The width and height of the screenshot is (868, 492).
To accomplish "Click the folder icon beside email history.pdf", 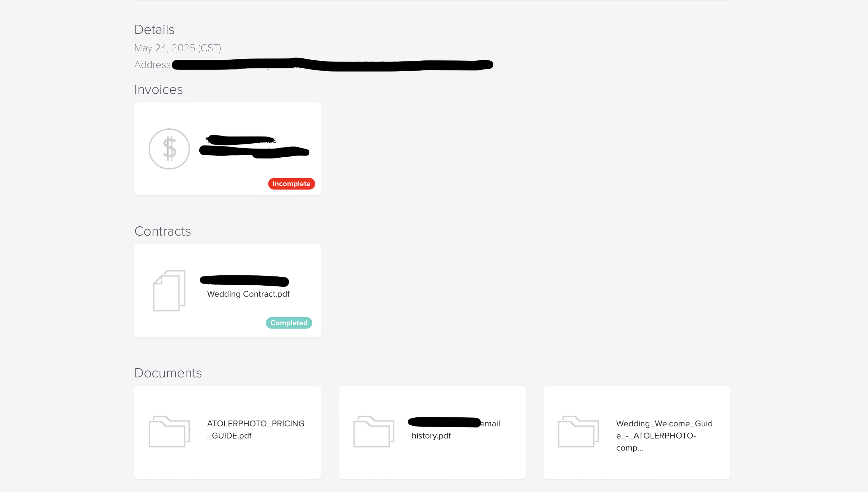I will [x=374, y=432].
